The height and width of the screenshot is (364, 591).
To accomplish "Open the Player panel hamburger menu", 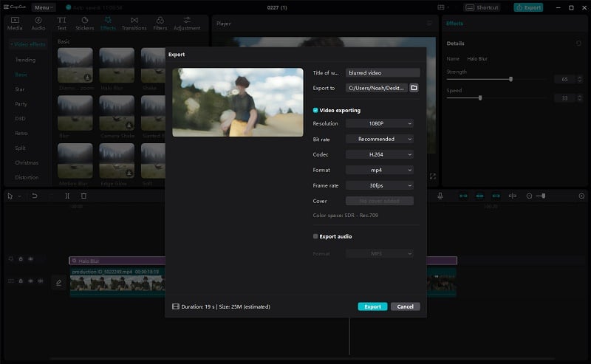I will pyautogui.click(x=429, y=24).
